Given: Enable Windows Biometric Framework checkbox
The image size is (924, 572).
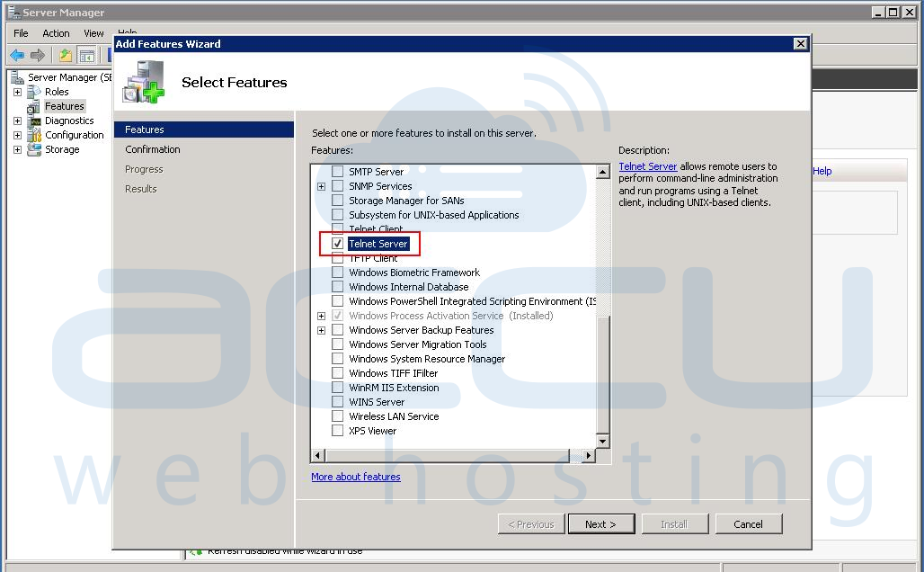Looking at the screenshot, I should 338,273.
